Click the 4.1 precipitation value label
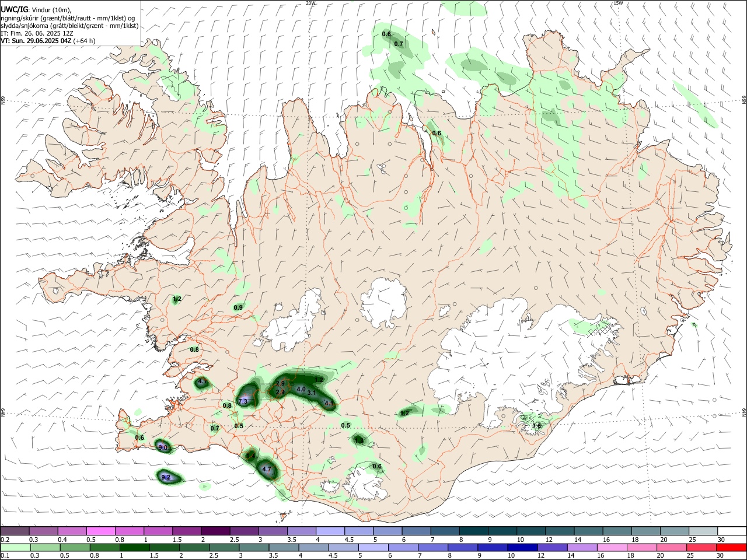 (x=329, y=403)
